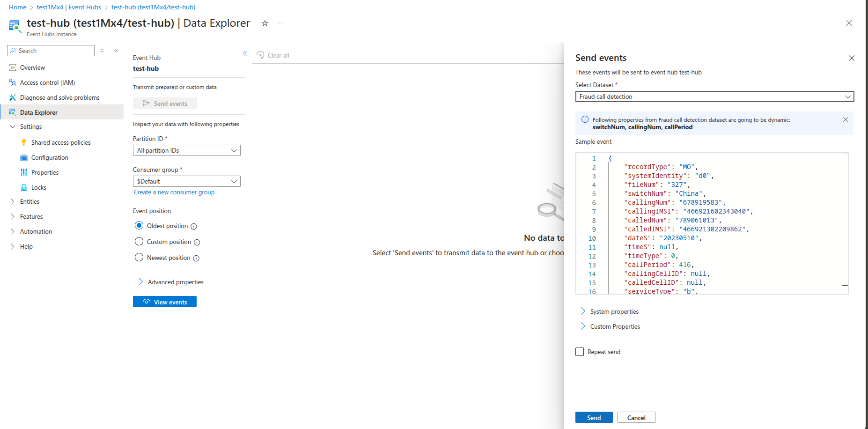The width and height of the screenshot is (868, 429).
Task: Click the "callPeriod": 416 line
Action: tap(659, 265)
